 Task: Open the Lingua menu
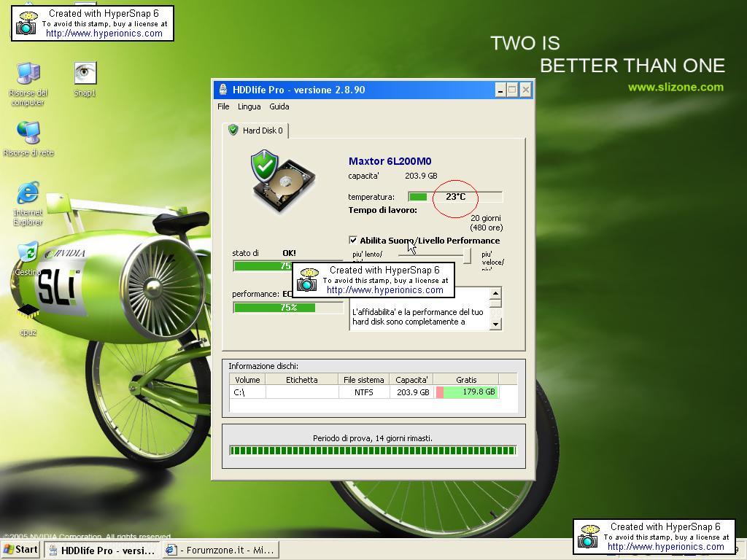click(x=249, y=106)
